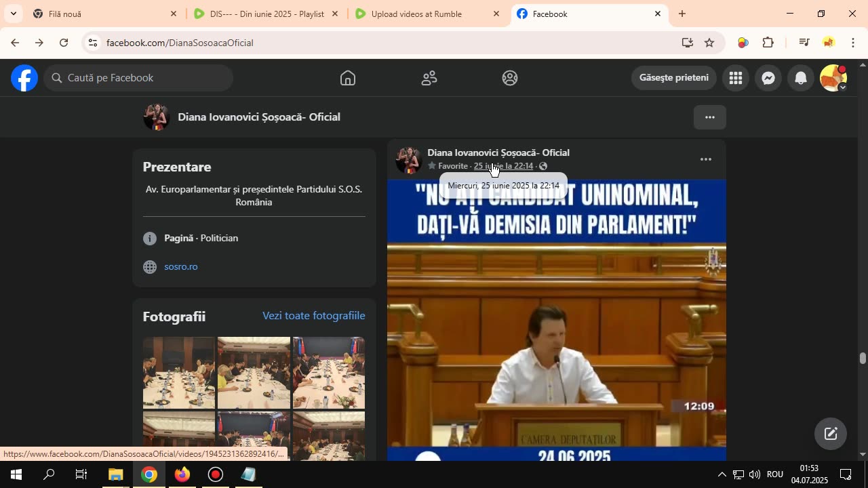868x488 pixels.
Task: Open the Groups icon in top navigation
Action: click(x=510, y=78)
